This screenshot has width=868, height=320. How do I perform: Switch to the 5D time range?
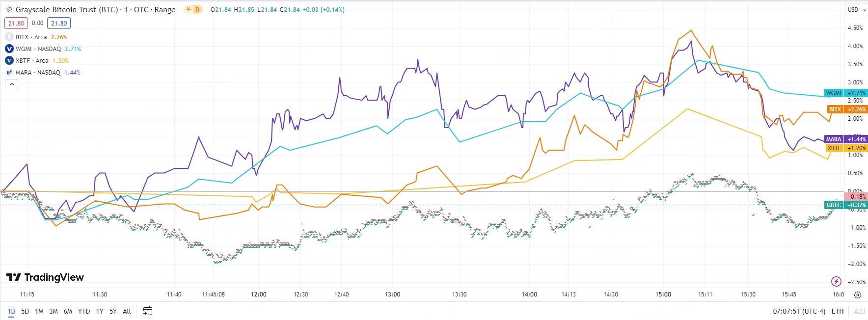point(25,311)
